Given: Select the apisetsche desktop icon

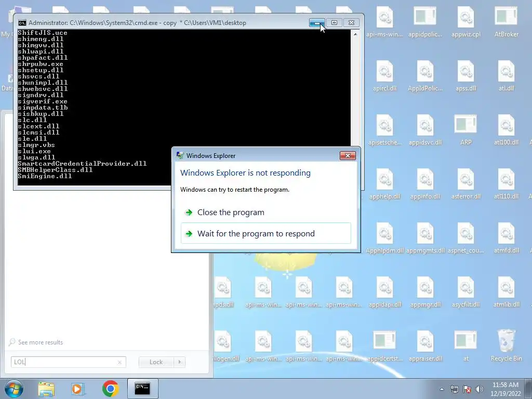Looking at the screenshot, I should [x=384, y=129].
